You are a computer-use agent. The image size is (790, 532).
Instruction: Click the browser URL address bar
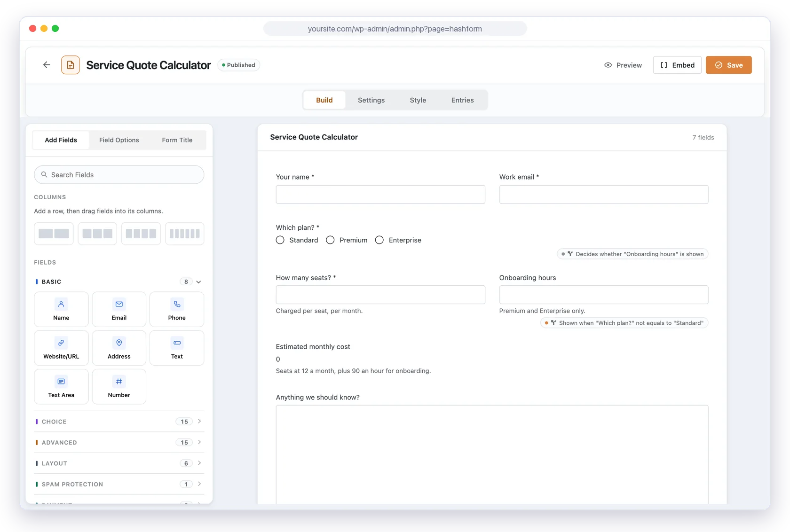pyautogui.click(x=395, y=29)
